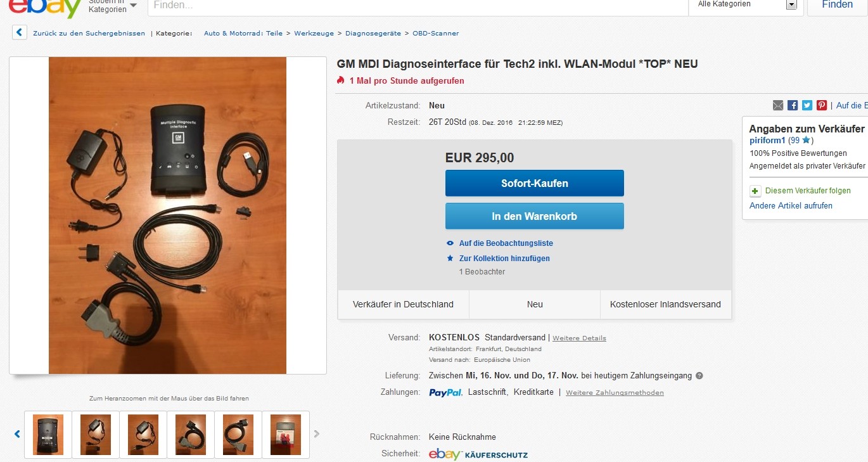Show more thumbnails with right chevron
Screen dimensions: 868x462
316,433
